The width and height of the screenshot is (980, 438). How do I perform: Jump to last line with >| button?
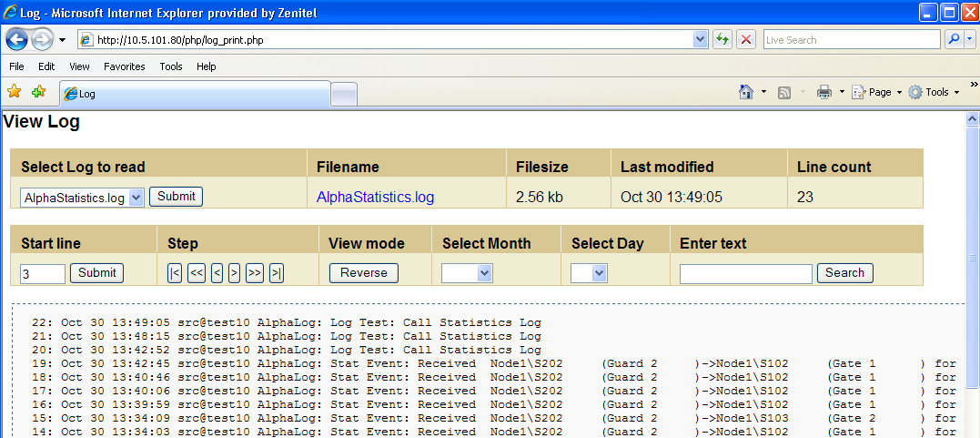tap(277, 273)
